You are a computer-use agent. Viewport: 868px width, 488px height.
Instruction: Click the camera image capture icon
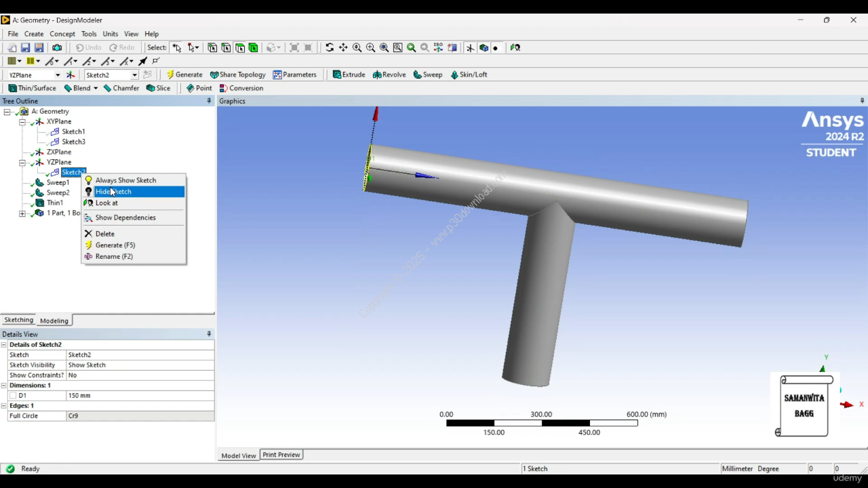click(x=57, y=47)
